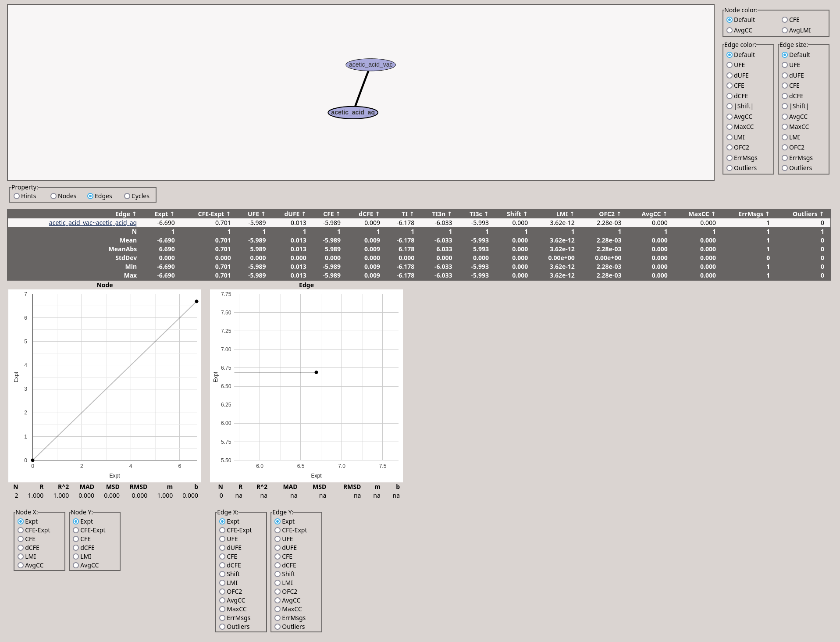840x642 pixels.
Task: Switch Property view to Cycles
Action: (x=127, y=196)
